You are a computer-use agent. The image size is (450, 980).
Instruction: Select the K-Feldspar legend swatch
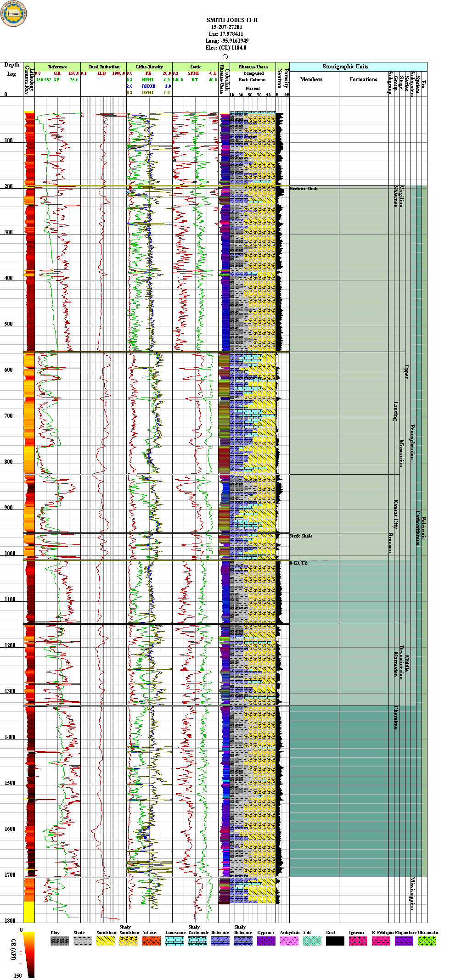(381, 941)
